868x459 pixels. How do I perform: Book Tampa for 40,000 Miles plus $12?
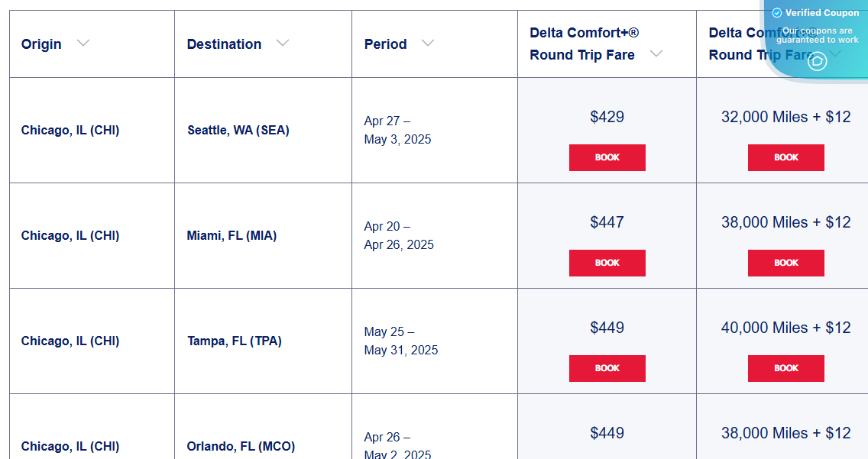pos(785,368)
